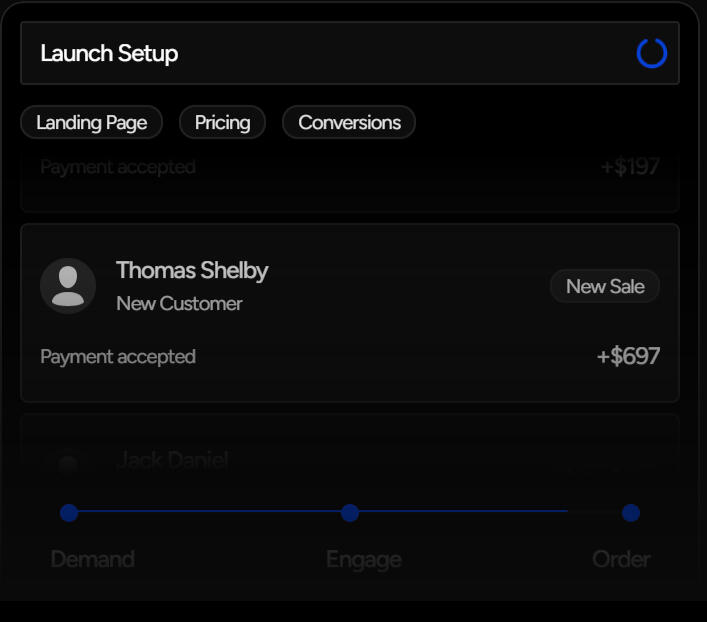Select the +$697 payment amount
Image resolution: width=707 pixels, height=622 pixels.
tap(628, 356)
